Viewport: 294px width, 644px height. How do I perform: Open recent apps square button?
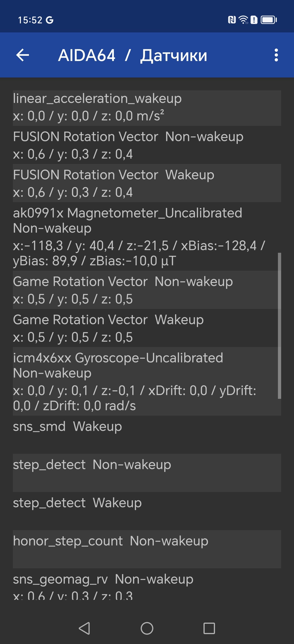tap(209, 628)
